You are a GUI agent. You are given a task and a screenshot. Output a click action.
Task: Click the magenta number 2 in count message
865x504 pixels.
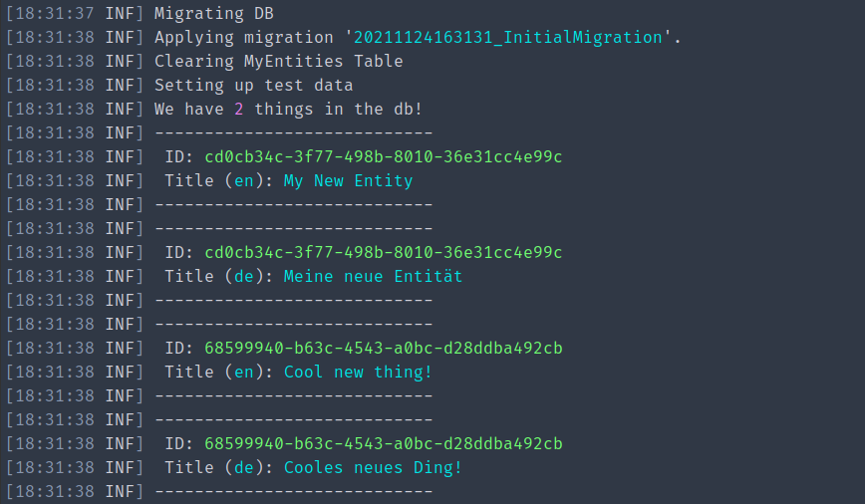[x=239, y=109]
